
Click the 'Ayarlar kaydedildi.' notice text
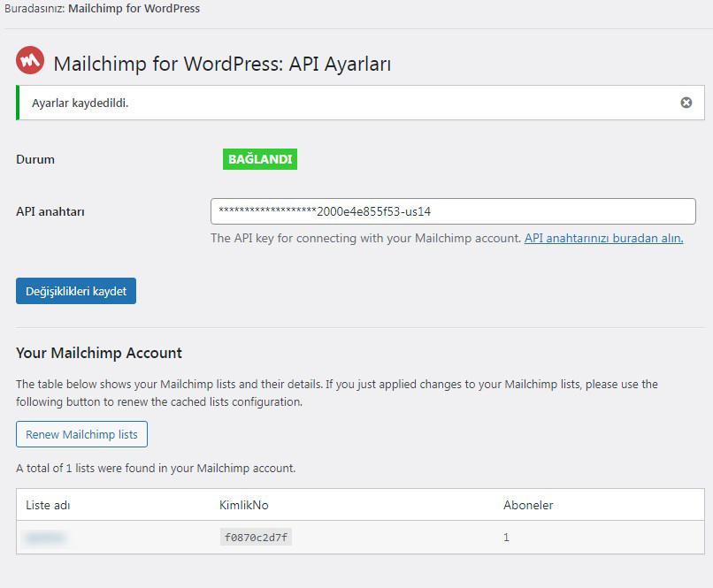[x=80, y=103]
